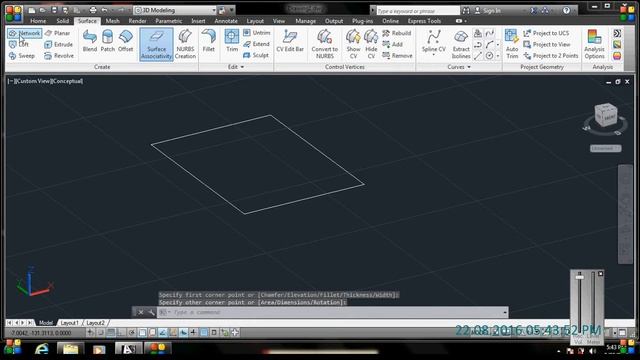Open quick access toolbar customize arrow
This screenshot has width=640, height=360.
point(232,10)
